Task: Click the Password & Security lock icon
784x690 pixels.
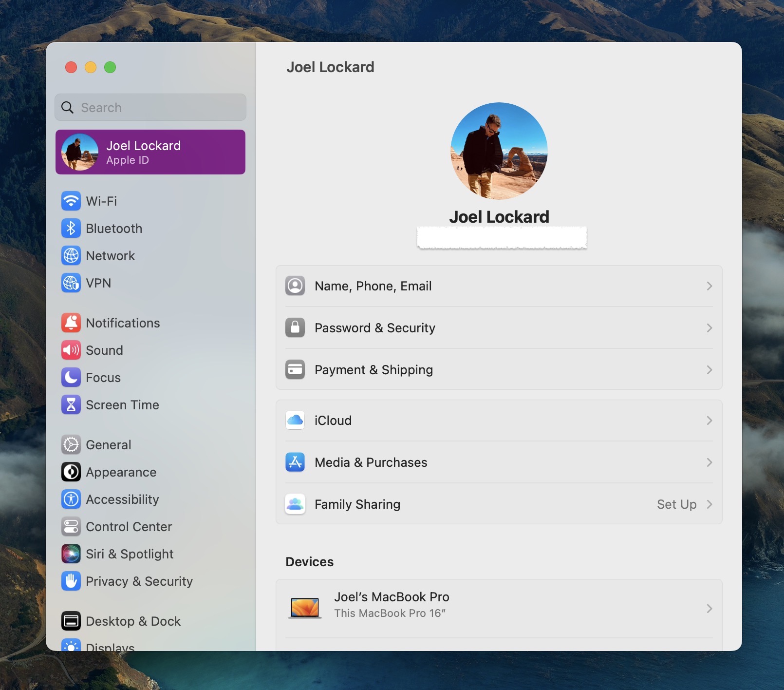Action: click(x=295, y=327)
